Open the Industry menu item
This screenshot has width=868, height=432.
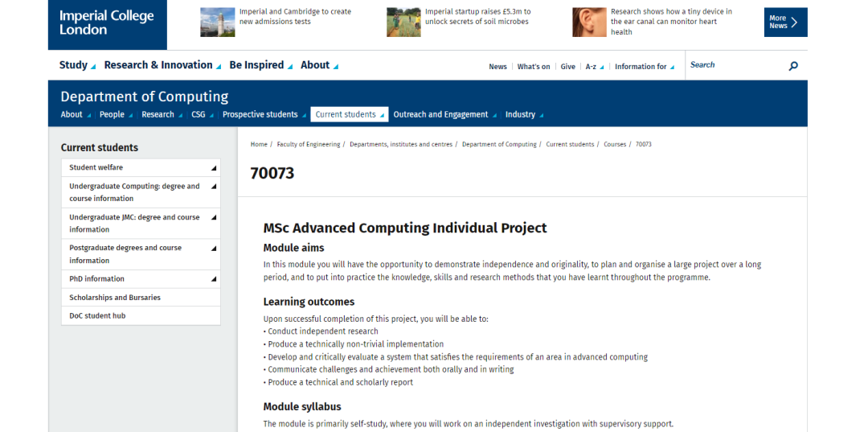pos(524,115)
